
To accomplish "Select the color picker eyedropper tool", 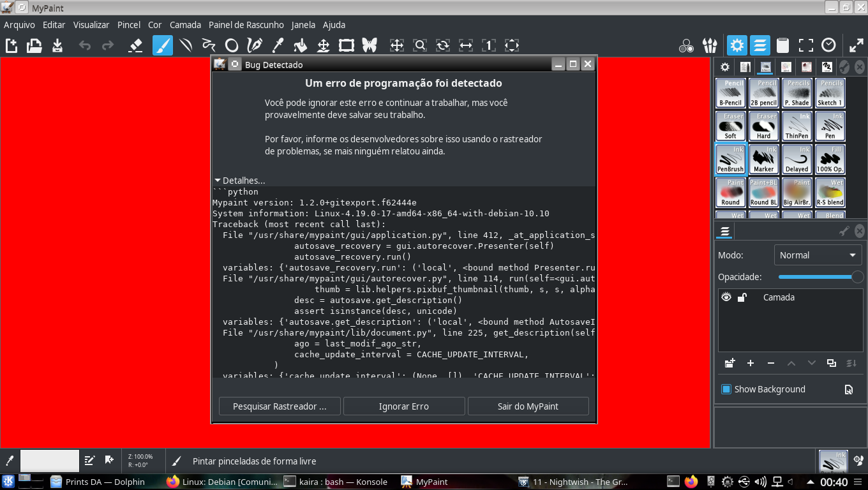I will [x=278, y=45].
